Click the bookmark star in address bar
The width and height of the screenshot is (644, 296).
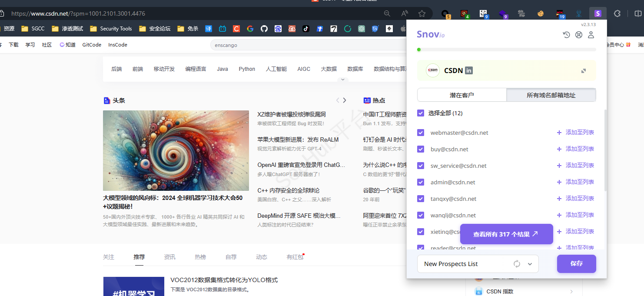(422, 13)
